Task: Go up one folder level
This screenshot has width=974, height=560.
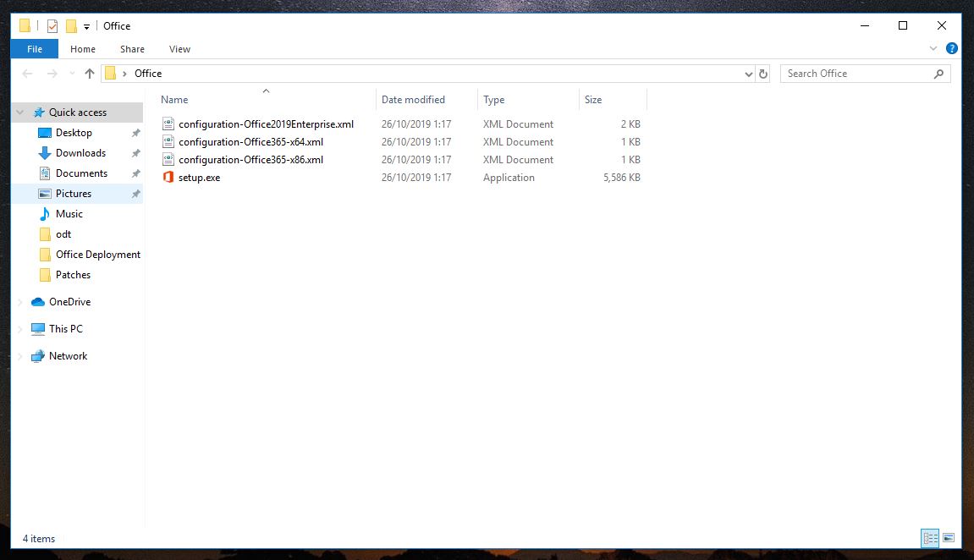Action: click(90, 74)
